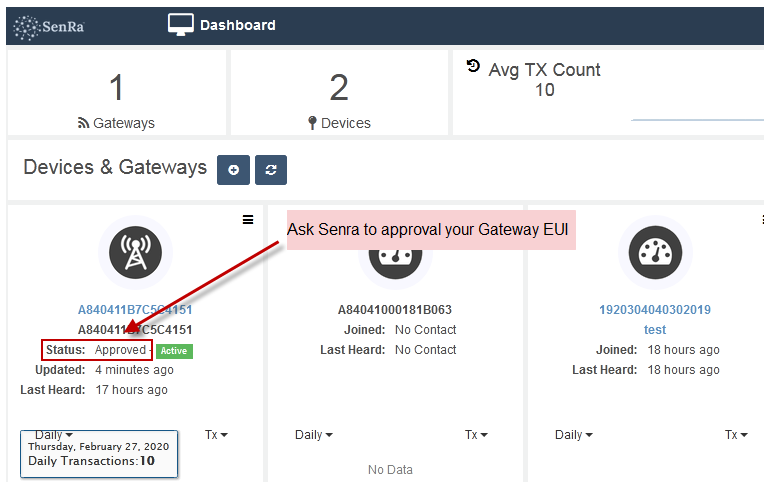This screenshot has width=773, height=498.
Task: Expand Daily dropdown on test device card
Action: point(574,435)
